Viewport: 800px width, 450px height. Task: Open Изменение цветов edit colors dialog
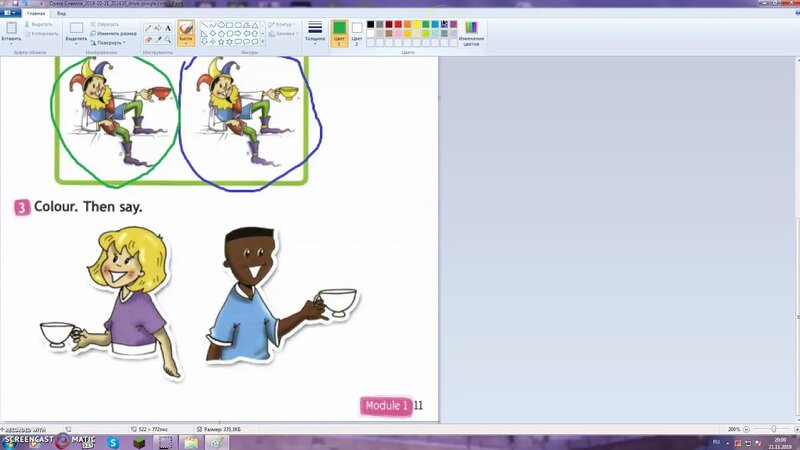pyautogui.click(x=471, y=33)
